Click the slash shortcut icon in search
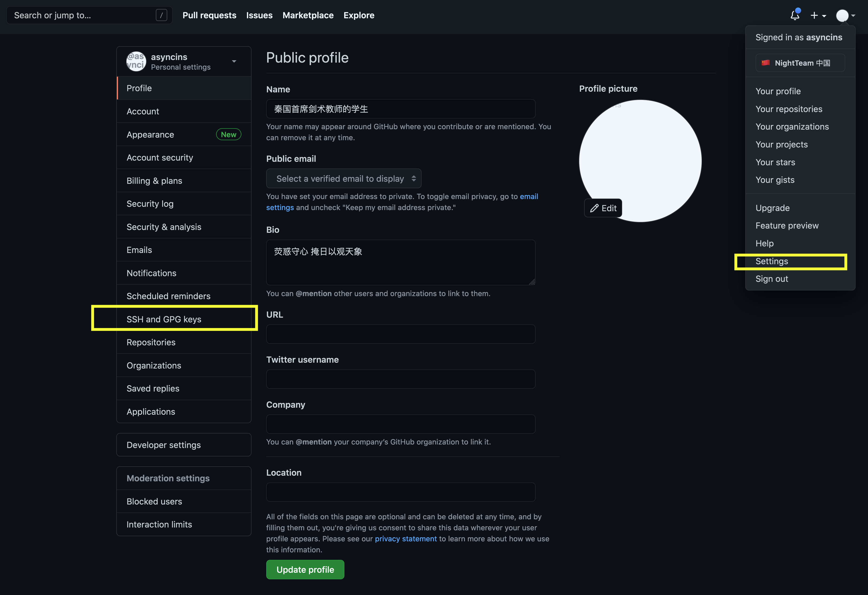 point(161,15)
